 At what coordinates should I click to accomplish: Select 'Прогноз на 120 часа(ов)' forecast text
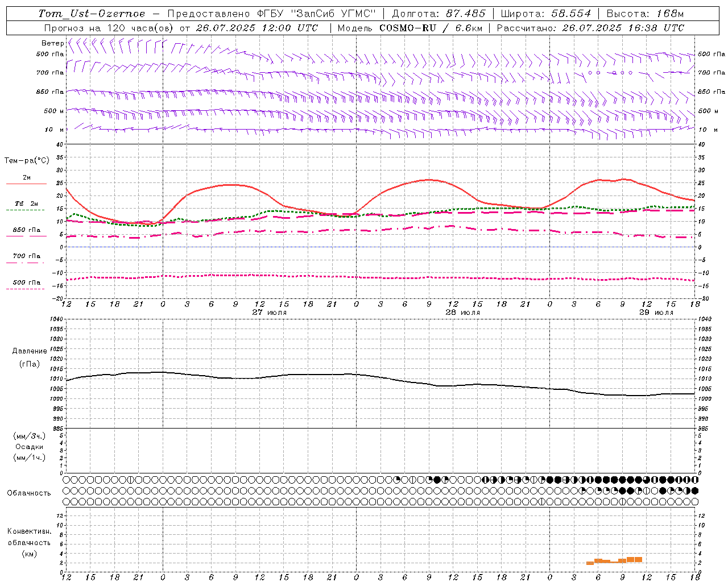click(x=109, y=28)
